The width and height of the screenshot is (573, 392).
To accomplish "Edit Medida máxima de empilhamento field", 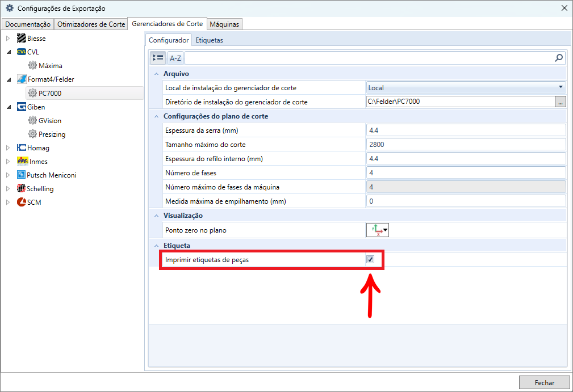I will click(466, 201).
